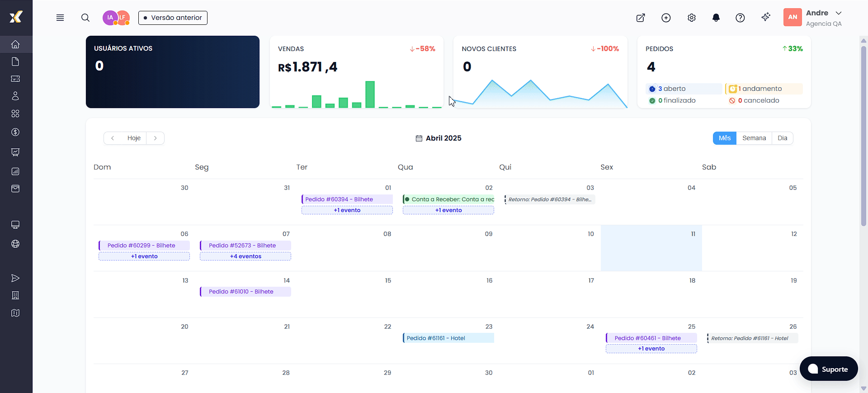Open the ticket icon in the sidebar
Image resolution: width=868 pixels, height=393 pixels.
coord(15,79)
